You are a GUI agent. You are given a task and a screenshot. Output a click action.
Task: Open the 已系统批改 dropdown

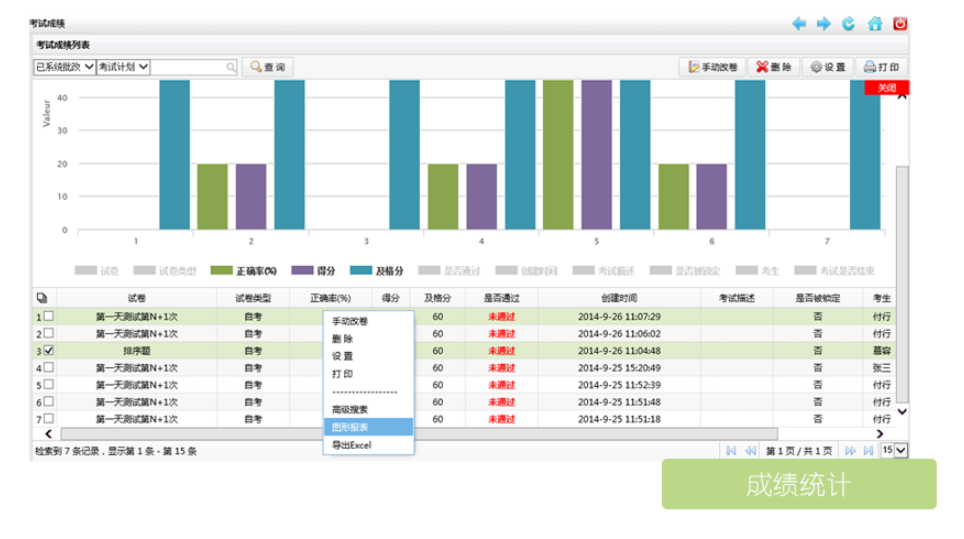click(64, 67)
